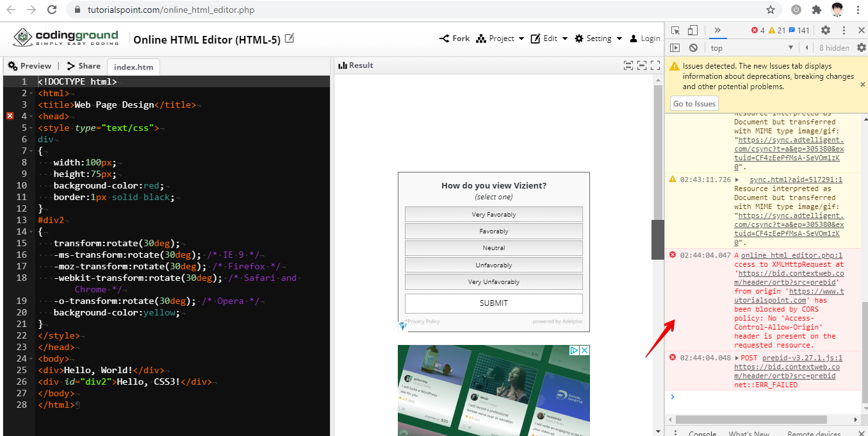The height and width of the screenshot is (436, 868).
Task: Collapse the div rule fold on line 7
Action: click(x=32, y=151)
